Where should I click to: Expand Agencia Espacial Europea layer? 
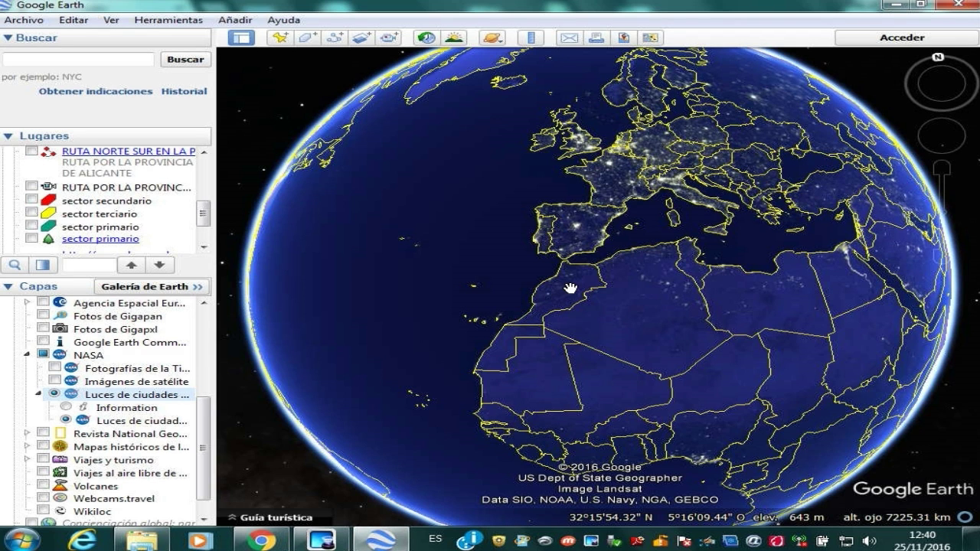click(x=28, y=303)
